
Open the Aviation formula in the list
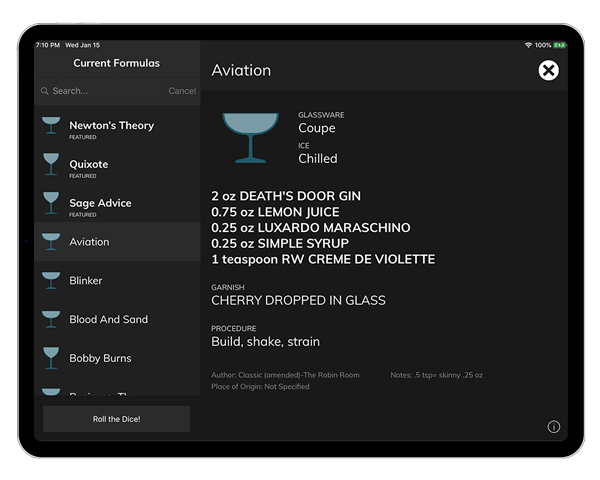point(117,242)
